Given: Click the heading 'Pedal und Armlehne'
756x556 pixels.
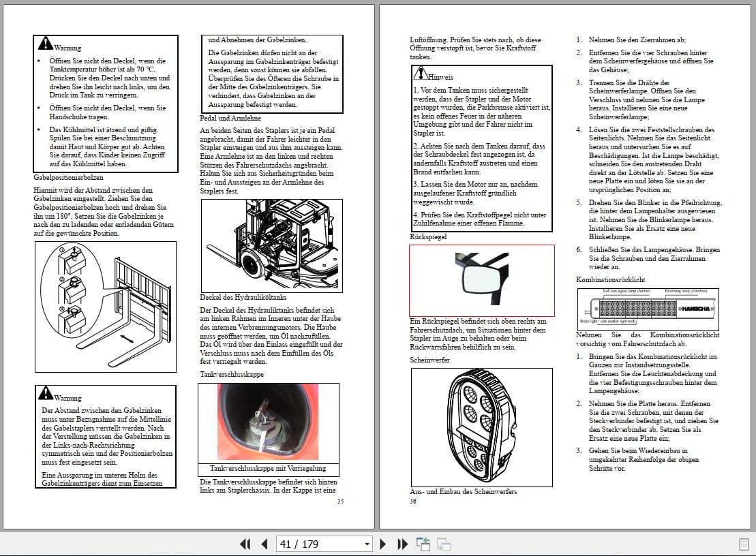Looking at the screenshot, I should coord(230,118).
